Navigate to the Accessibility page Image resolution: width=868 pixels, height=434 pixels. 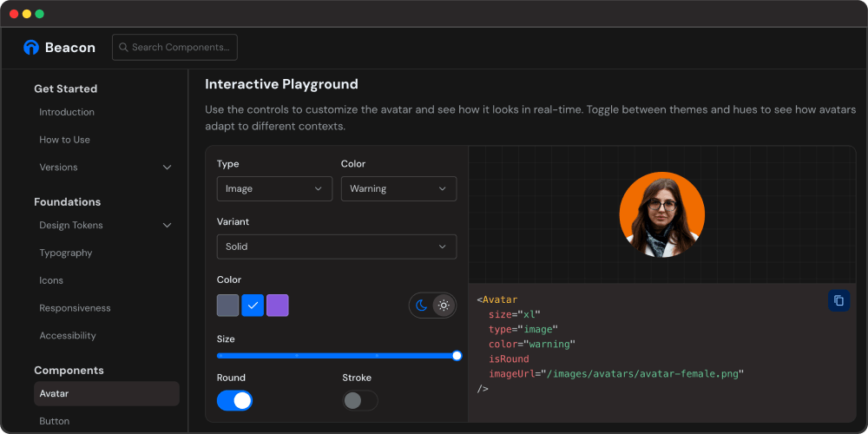point(68,335)
